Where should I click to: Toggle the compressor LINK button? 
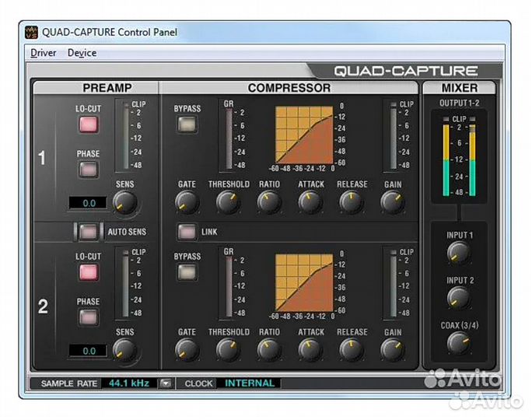coord(187,232)
